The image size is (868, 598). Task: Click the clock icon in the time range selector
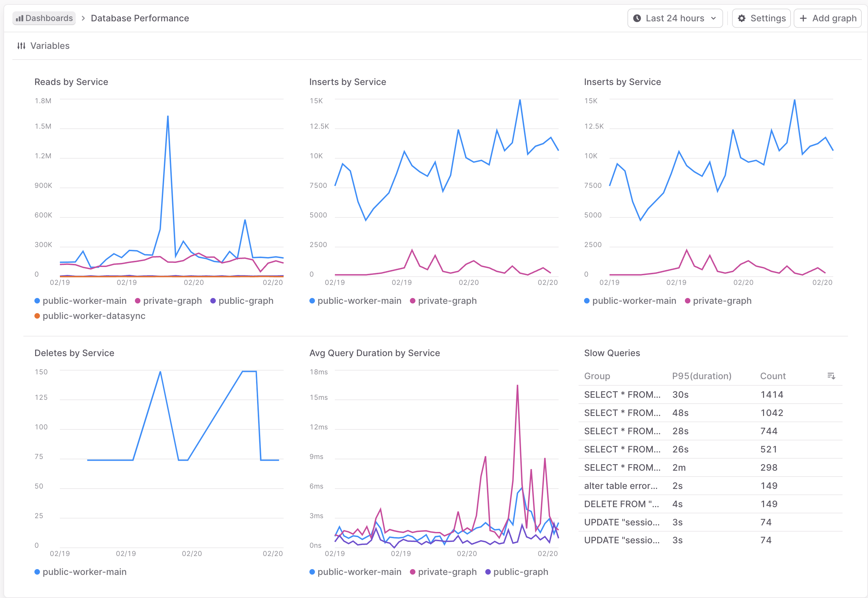tap(637, 18)
